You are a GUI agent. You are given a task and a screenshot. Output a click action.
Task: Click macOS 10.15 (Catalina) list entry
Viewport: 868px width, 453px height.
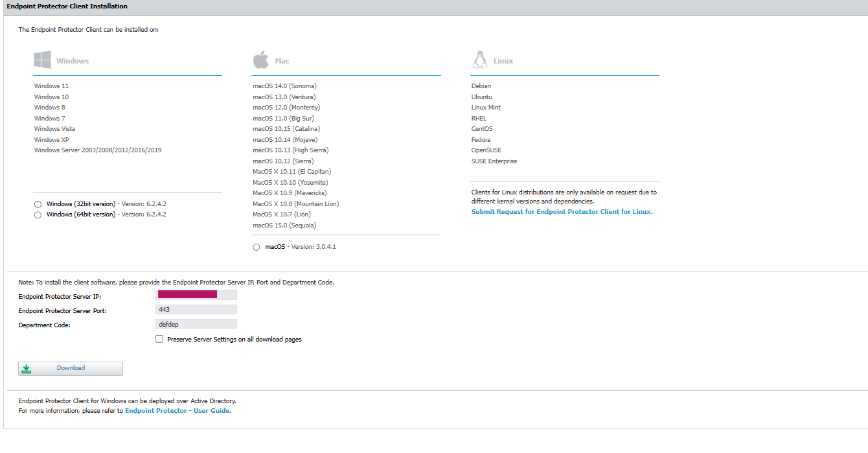tap(286, 128)
